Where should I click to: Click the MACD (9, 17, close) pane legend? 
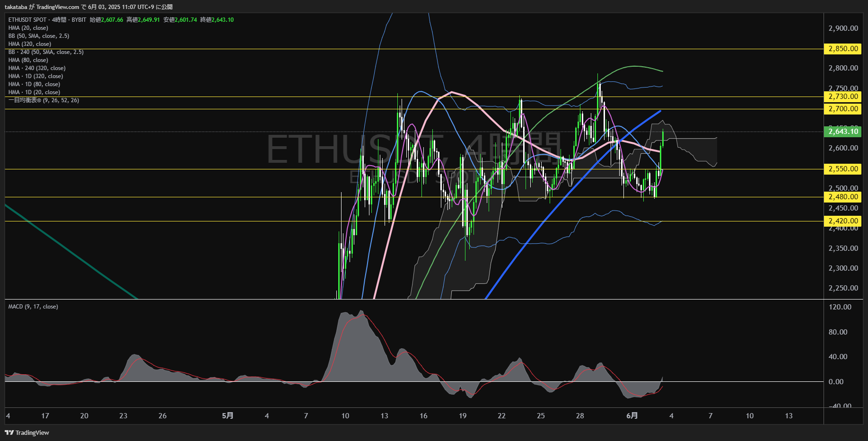[x=33, y=307]
